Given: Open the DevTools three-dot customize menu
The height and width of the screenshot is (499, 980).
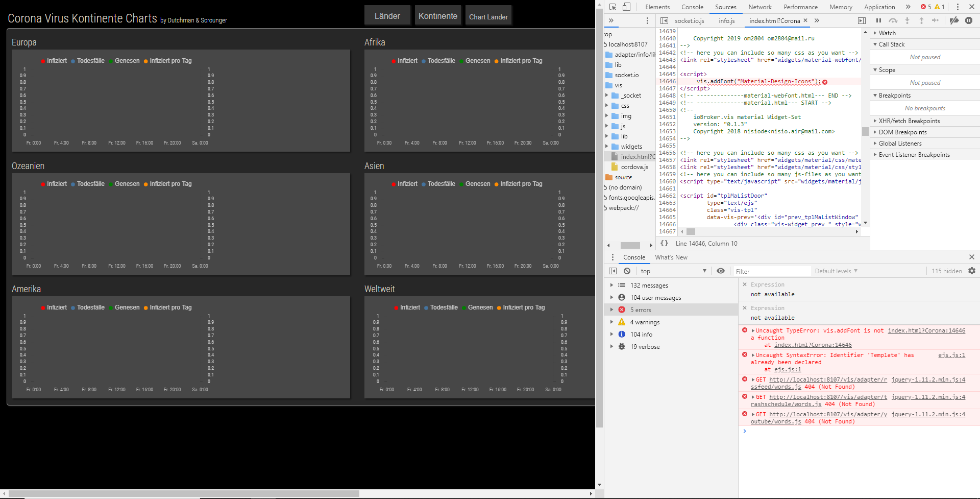Looking at the screenshot, I should (958, 7).
